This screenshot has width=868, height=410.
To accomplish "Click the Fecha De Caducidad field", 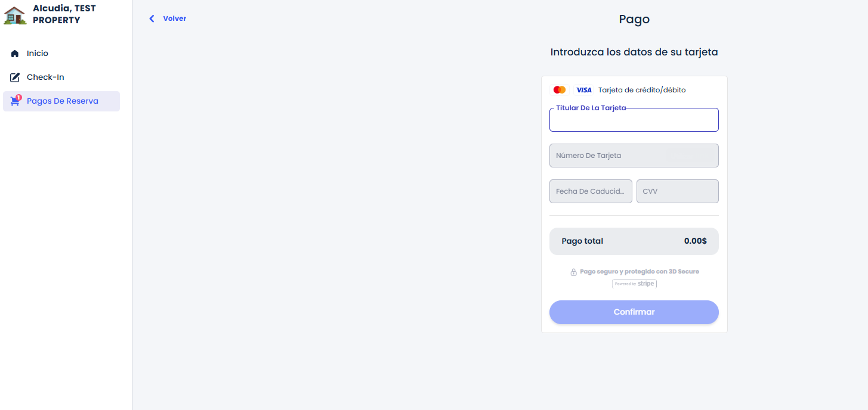I will [591, 191].
